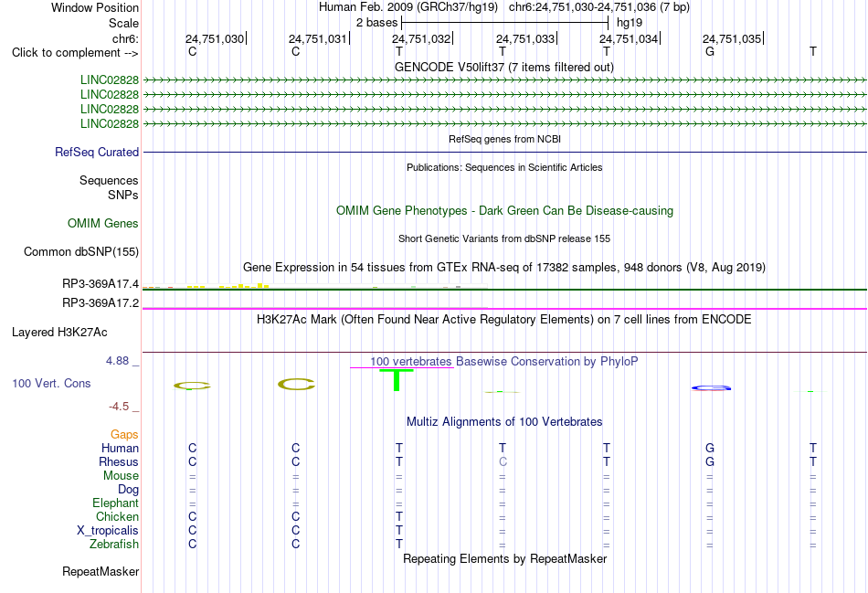Click the orange Gaps label
The image size is (868, 593).
coord(124,435)
